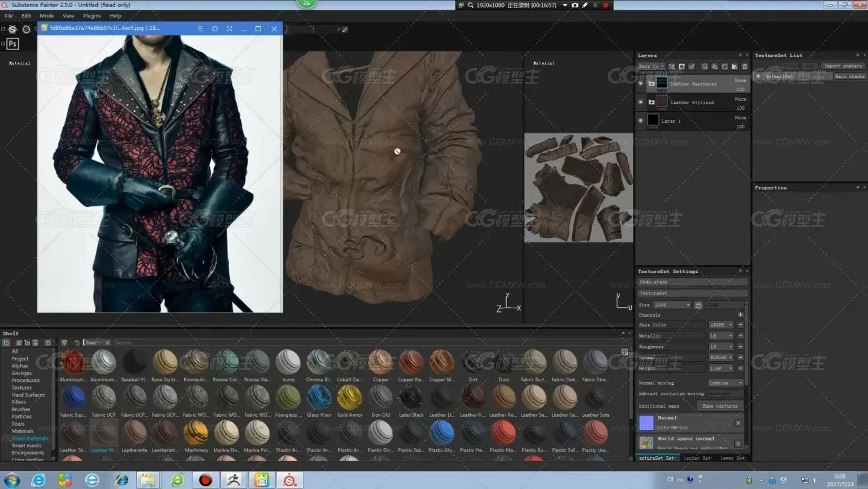
Task: Hide the Leather Weathered layer
Action: [641, 83]
